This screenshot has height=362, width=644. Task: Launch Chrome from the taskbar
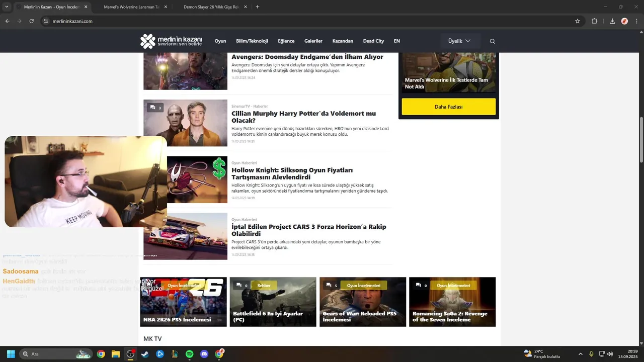point(101,354)
